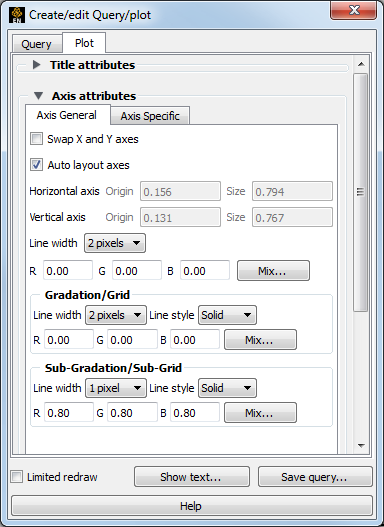
Task: Click the EnSight app icon in title bar
Action: pyautogui.click(x=17, y=15)
